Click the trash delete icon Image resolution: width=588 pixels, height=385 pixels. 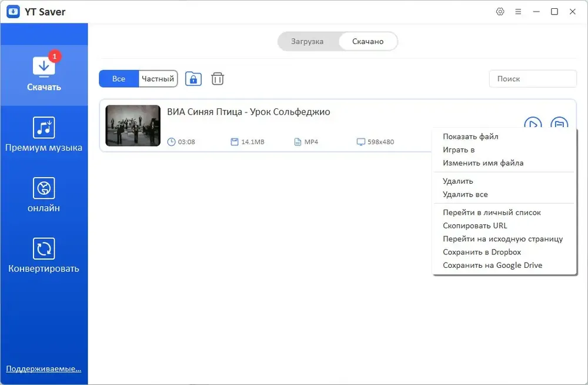pyautogui.click(x=218, y=79)
